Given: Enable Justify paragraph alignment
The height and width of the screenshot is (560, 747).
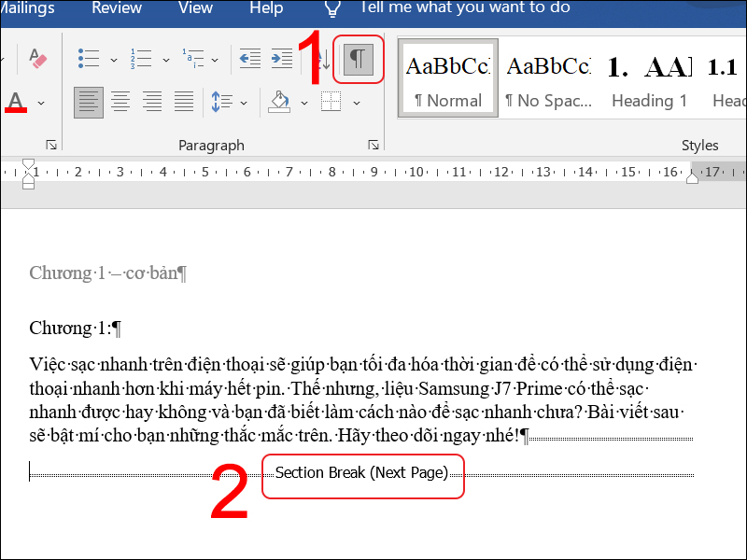Looking at the screenshot, I should pyautogui.click(x=184, y=101).
